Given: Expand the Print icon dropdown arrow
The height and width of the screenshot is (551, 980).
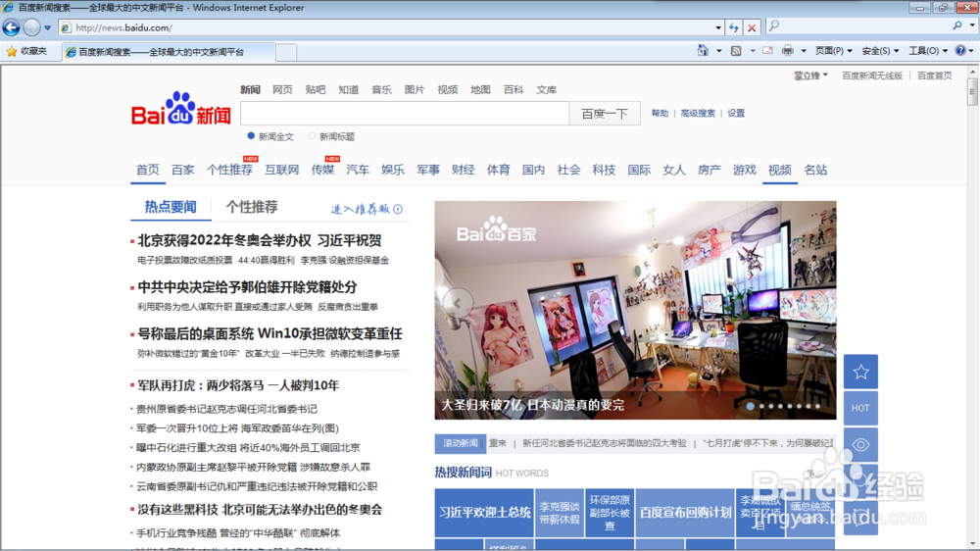Looking at the screenshot, I should click(x=804, y=51).
